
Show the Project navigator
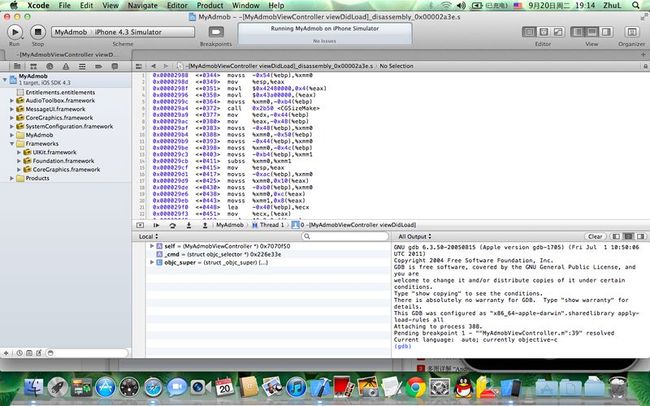tap(17, 66)
